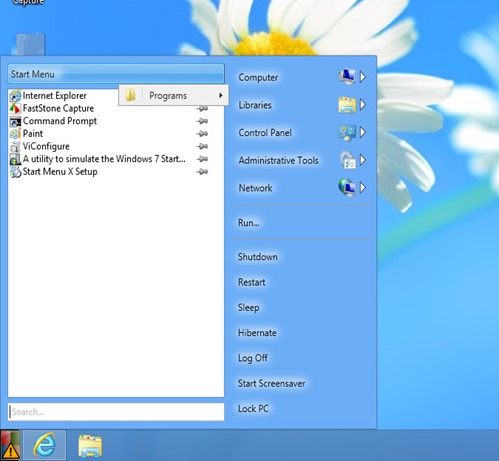Screen dimensions: 499x461
Task: Click Log Off
Action: coord(253,358)
